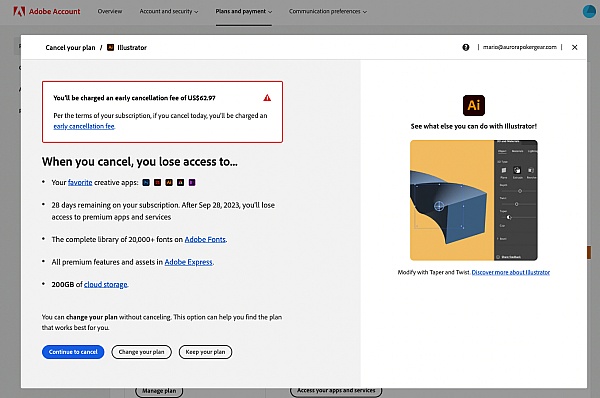Screen dimensions: 600x398
Task: Click the orange Illustrator icon in apps list
Action: click(169, 183)
